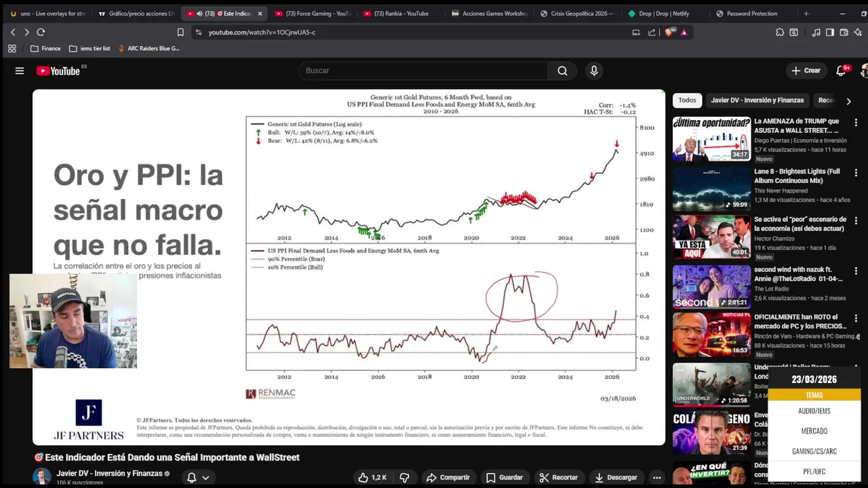Open Javier DV channel name link
The image size is (868, 488).
(x=109, y=473)
